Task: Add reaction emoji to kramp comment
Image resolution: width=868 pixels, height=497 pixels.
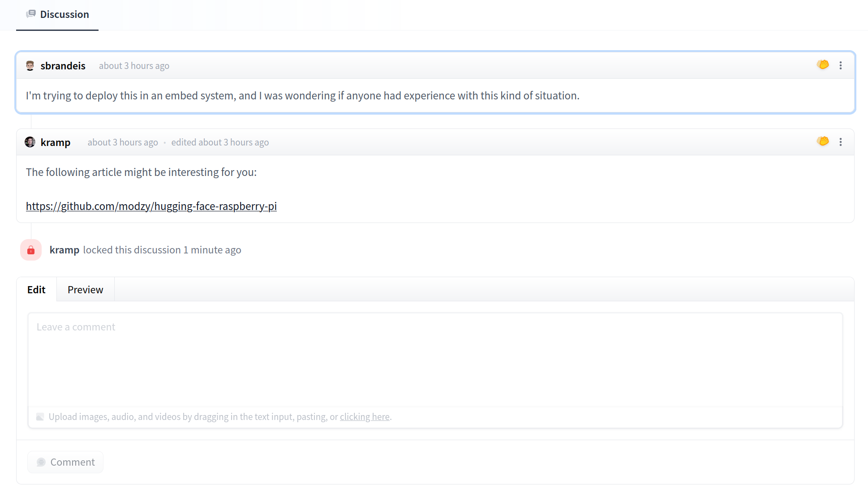Action: click(x=822, y=141)
